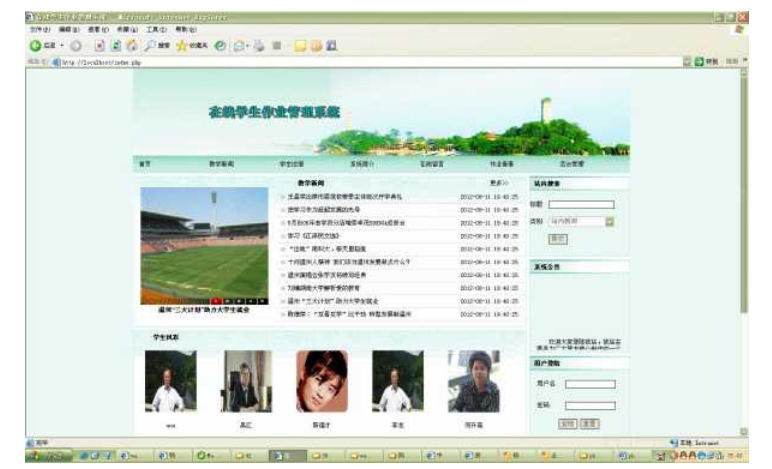772x469 pixels.
Task: Open the 在线留言 navigation link
Action: pyautogui.click(x=432, y=164)
